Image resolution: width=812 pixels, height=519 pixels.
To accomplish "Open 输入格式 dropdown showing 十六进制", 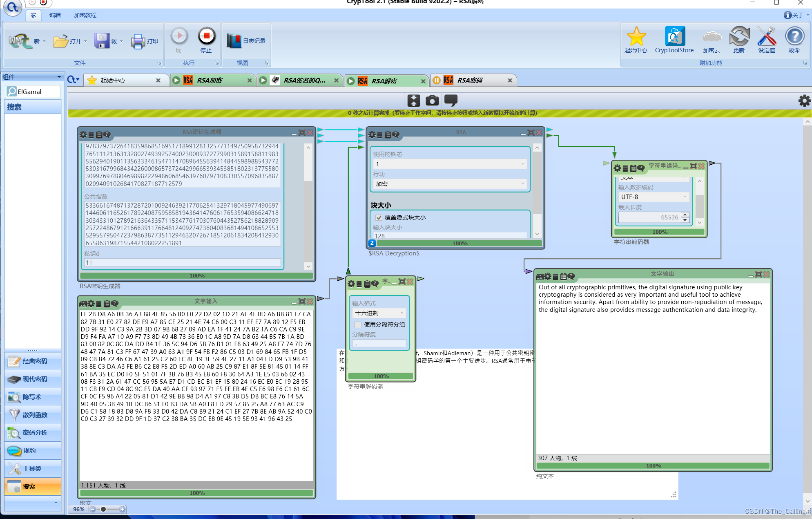I will pos(379,313).
